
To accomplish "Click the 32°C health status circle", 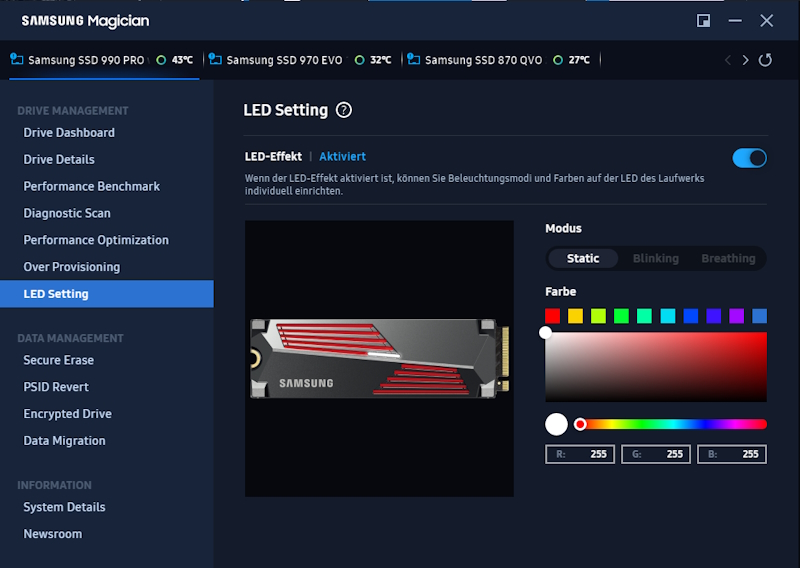I will point(360,60).
